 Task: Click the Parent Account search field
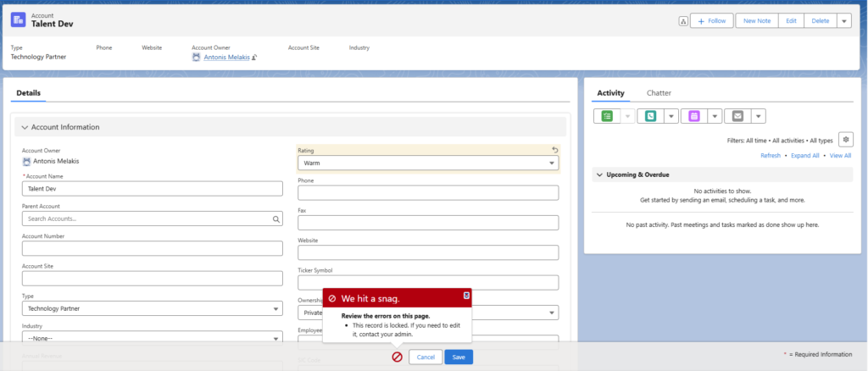pos(153,219)
